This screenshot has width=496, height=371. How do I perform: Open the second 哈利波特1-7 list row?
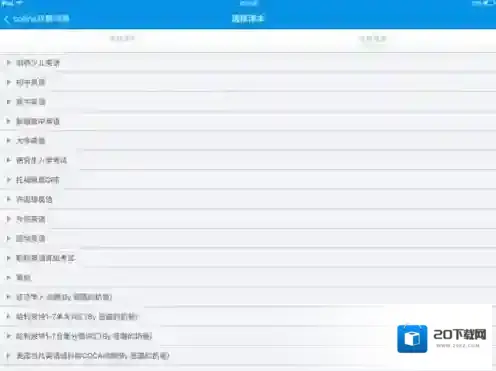pos(248,336)
